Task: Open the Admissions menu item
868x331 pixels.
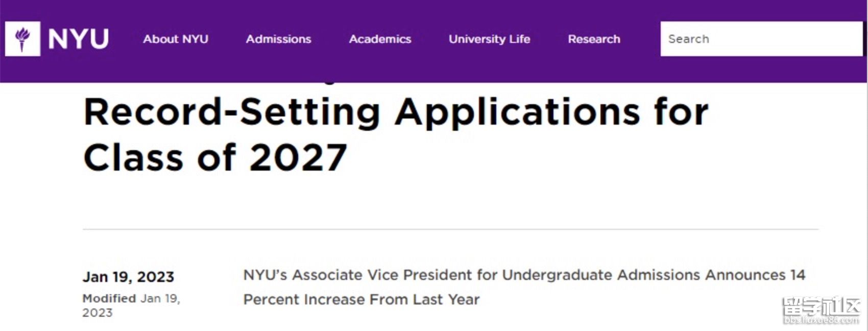Action: pos(278,39)
